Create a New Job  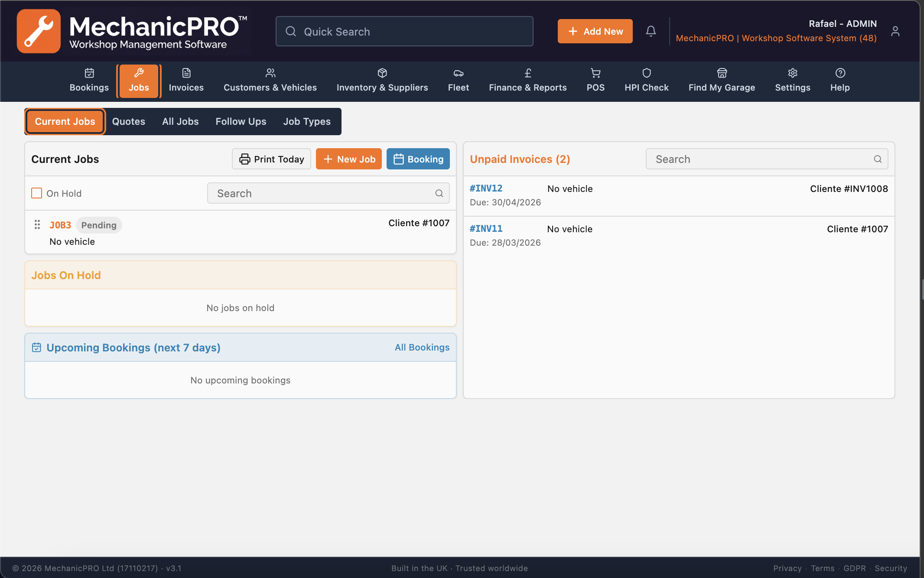(x=349, y=159)
